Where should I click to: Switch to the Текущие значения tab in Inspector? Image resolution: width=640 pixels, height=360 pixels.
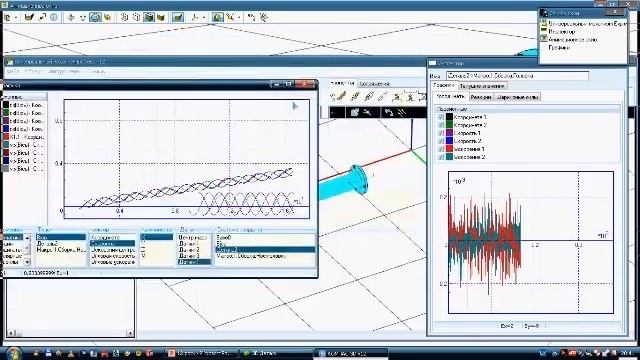tap(482, 86)
